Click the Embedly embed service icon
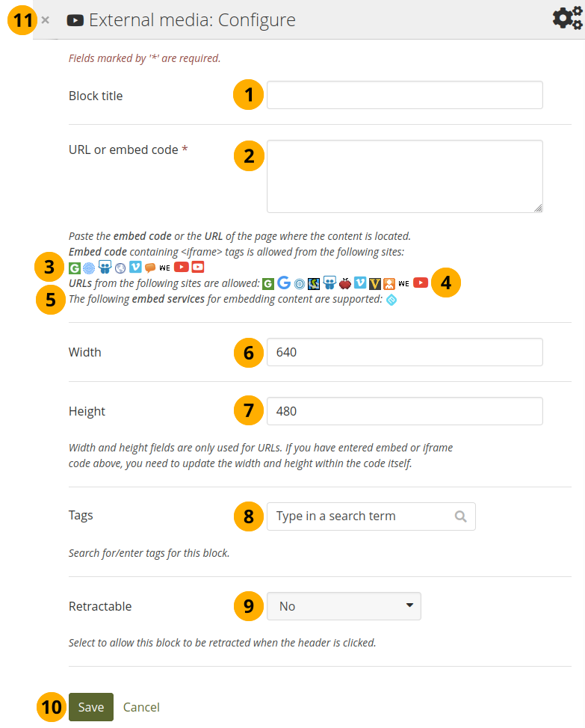 pos(391,300)
